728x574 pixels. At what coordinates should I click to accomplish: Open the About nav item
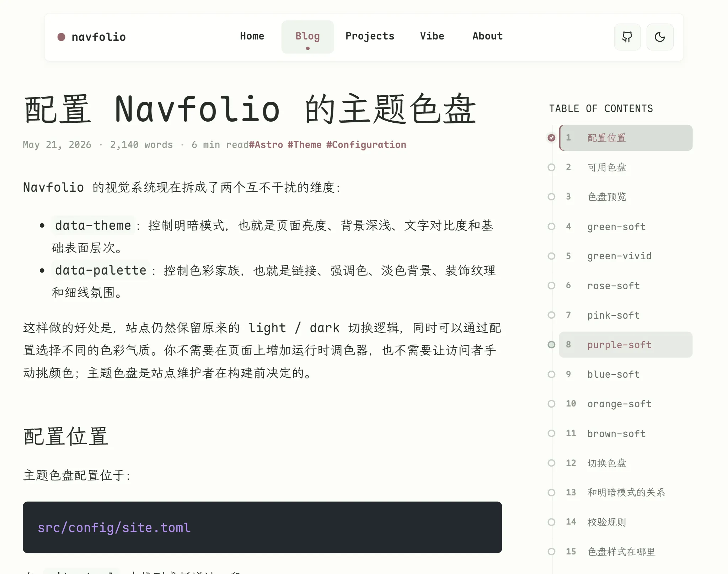(x=487, y=36)
